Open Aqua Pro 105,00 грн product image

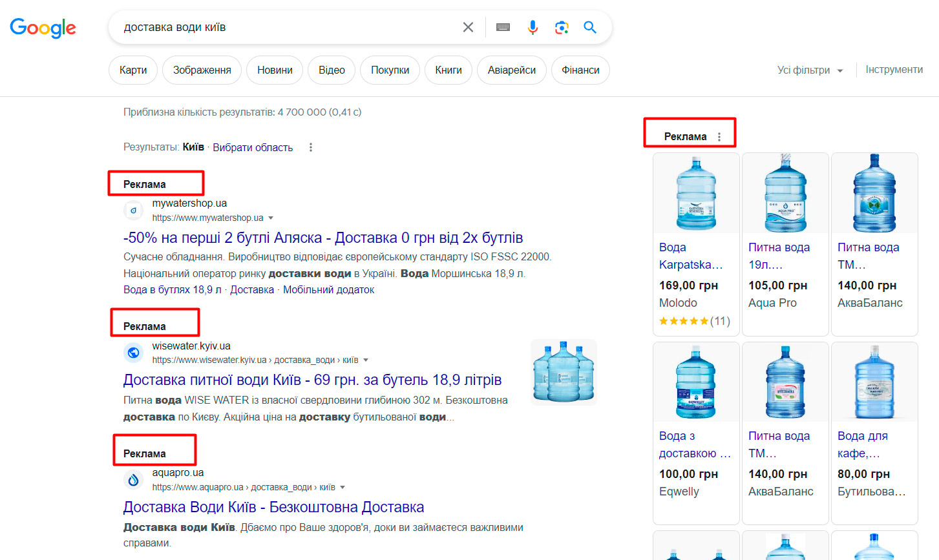[785, 193]
